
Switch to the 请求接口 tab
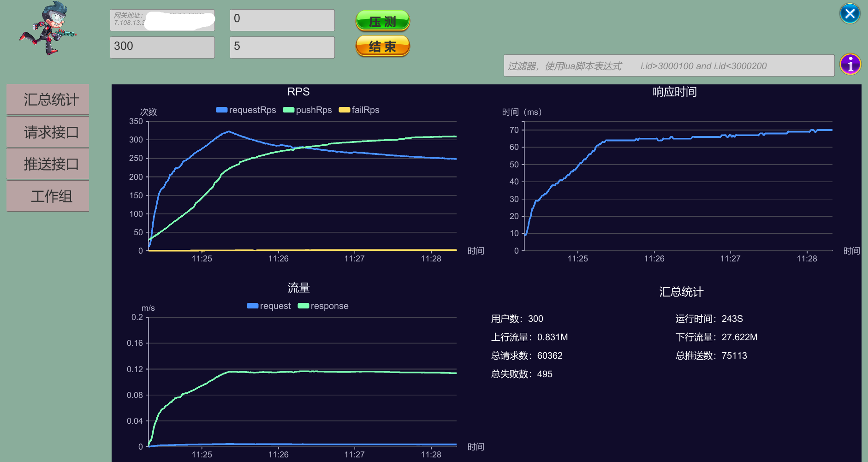[48, 132]
